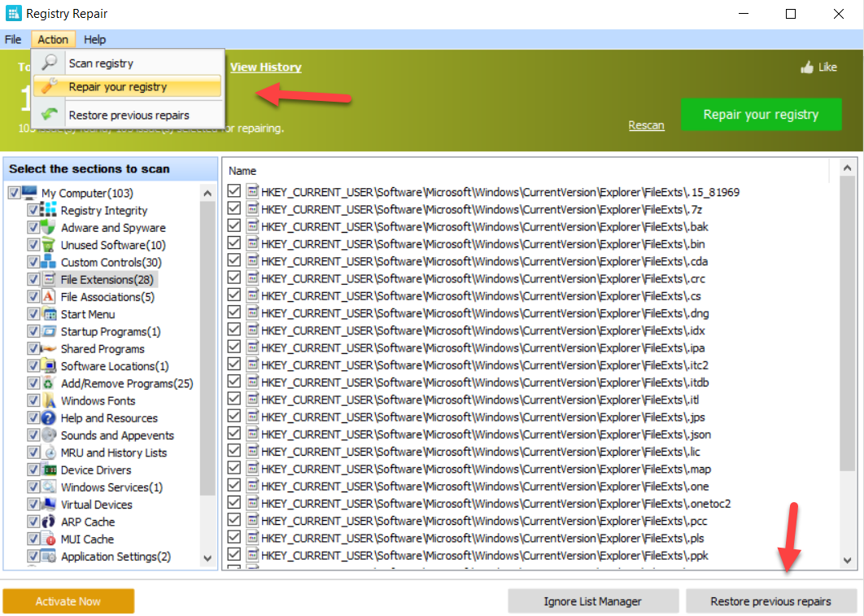Click the Name column header
This screenshot has width=864, height=616.
[242, 171]
